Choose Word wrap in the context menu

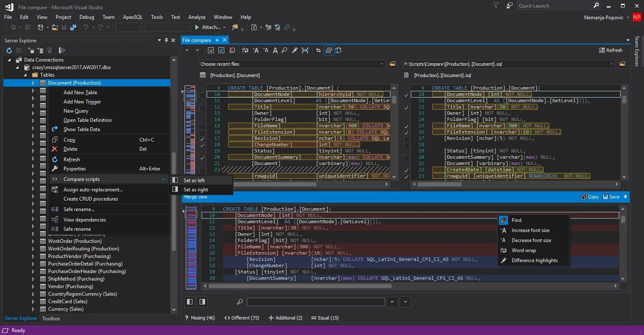(523, 250)
